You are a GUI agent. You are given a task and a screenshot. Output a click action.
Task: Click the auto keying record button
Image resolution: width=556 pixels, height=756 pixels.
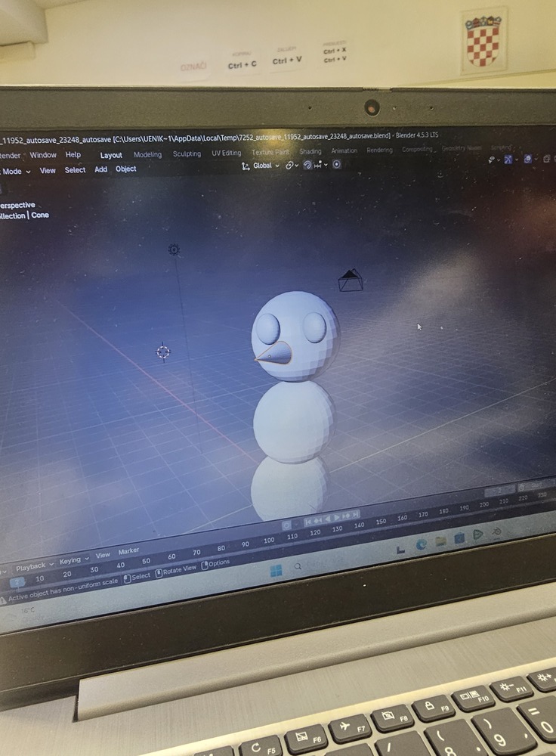[x=286, y=525]
